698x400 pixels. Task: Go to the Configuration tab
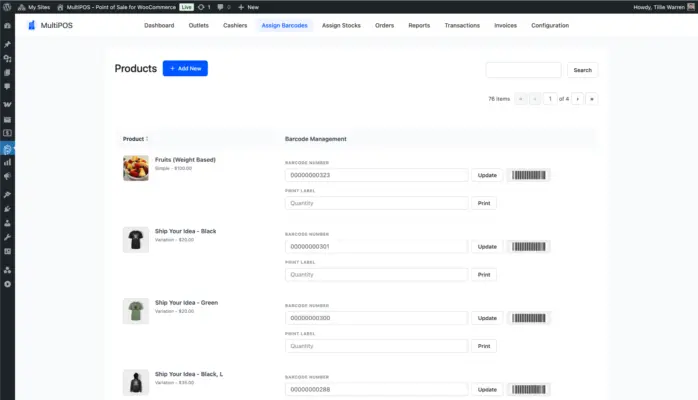click(550, 25)
